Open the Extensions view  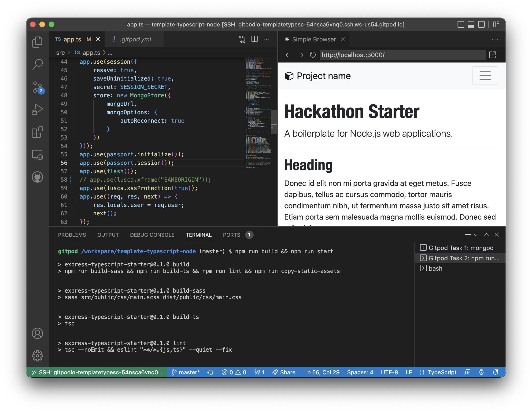[x=37, y=132]
